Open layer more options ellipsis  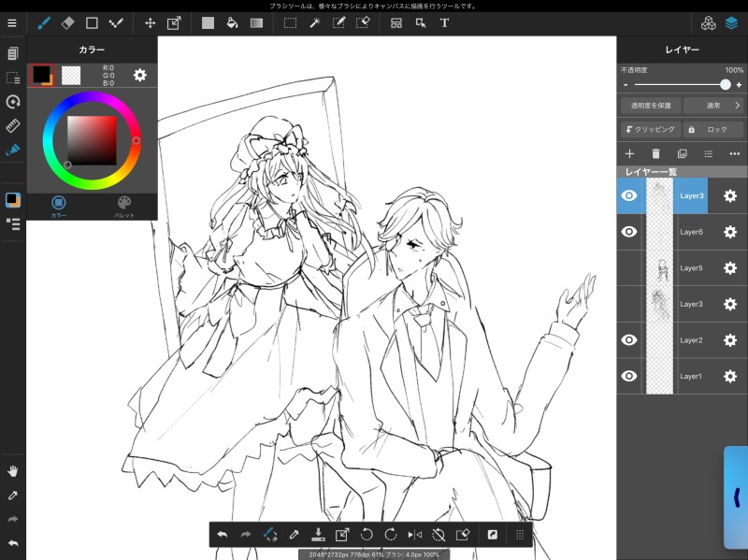[735, 153]
